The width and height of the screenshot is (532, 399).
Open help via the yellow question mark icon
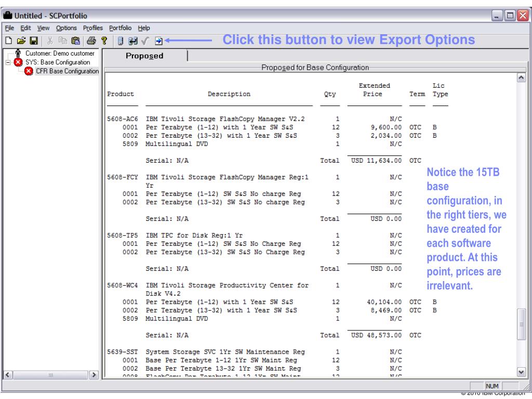coord(104,41)
